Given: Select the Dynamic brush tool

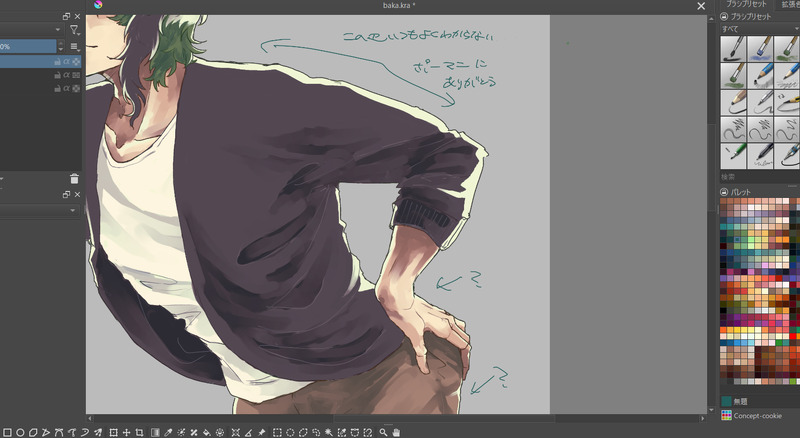Looking at the screenshot, I should click(x=85, y=432).
